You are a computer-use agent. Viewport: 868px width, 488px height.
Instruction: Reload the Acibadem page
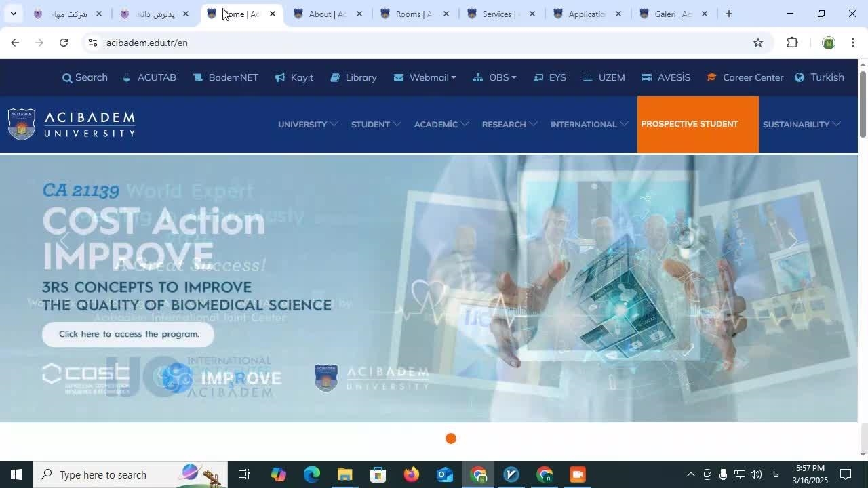tap(63, 43)
